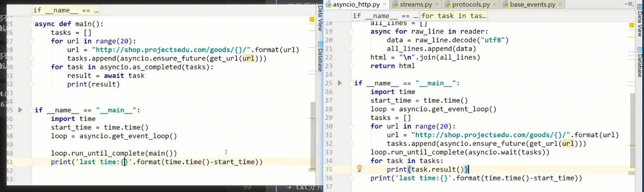This screenshot has width=644, height=192.
Task: Click the yellow inspection indicator in left editor
Action: click(312, 19)
